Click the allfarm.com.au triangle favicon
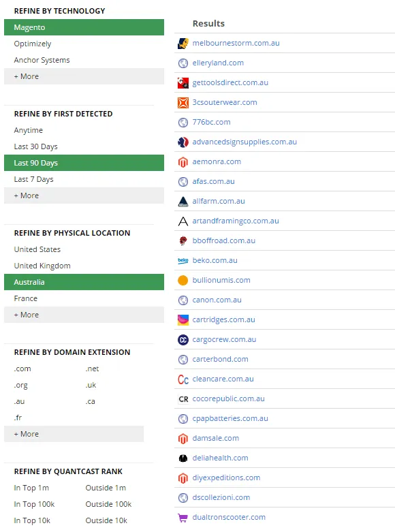This screenshot has width=395, height=532. (x=183, y=201)
